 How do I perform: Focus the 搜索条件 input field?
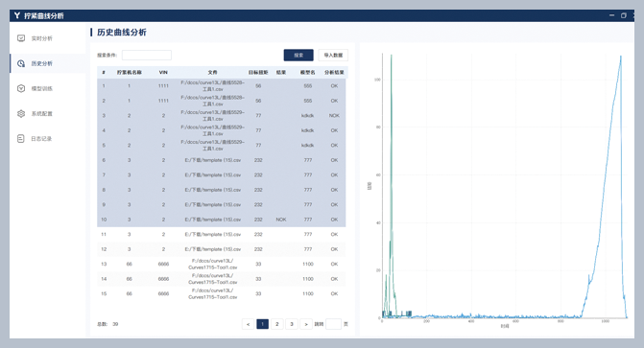tap(147, 55)
